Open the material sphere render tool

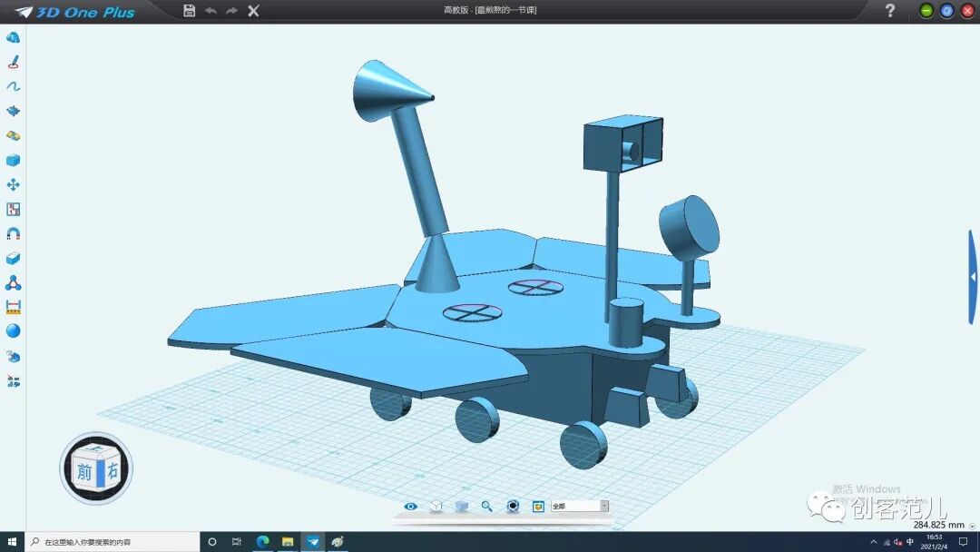pos(13,331)
